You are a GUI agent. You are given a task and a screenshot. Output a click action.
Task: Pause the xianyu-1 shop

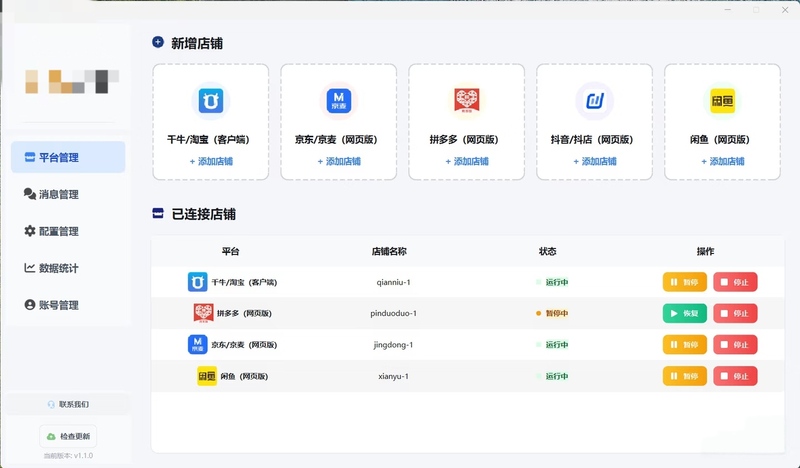(685, 376)
